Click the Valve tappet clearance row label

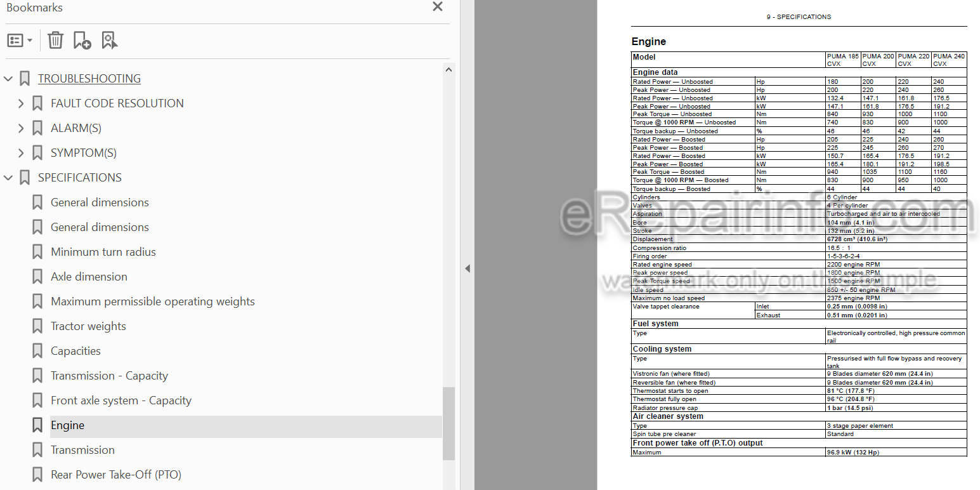(666, 307)
